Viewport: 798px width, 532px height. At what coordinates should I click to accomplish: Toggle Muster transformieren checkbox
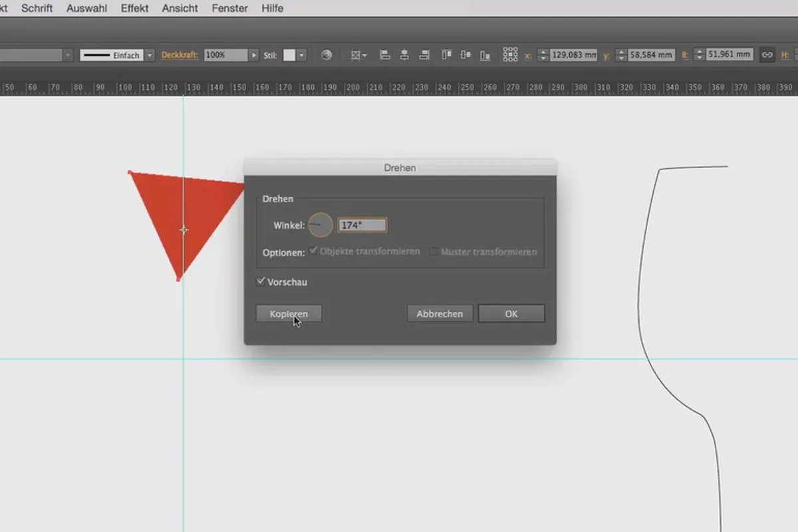click(434, 252)
